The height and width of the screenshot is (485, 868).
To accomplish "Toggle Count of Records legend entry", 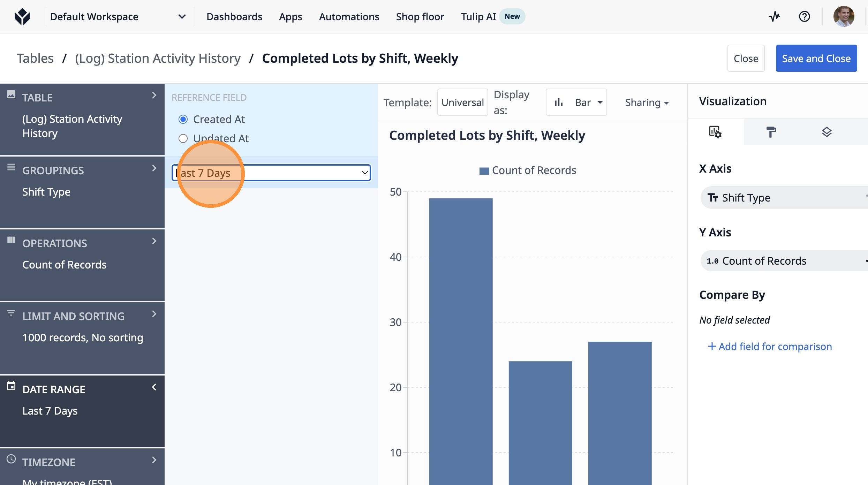I will point(528,170).
